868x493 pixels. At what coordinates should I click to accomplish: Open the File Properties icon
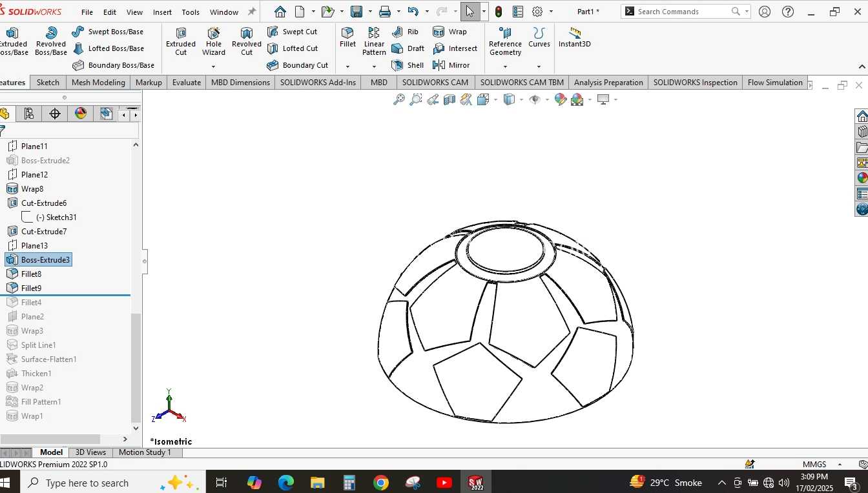pos(518,12)
